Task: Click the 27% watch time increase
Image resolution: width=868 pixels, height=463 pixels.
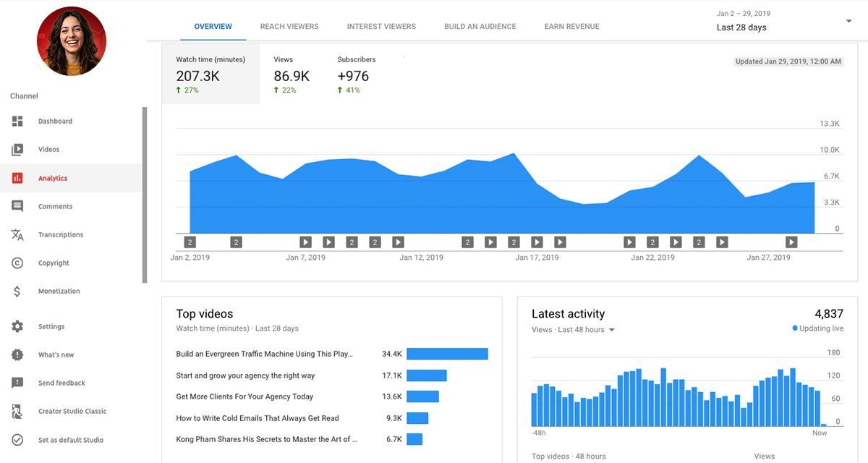Action: tap(187, 90)
